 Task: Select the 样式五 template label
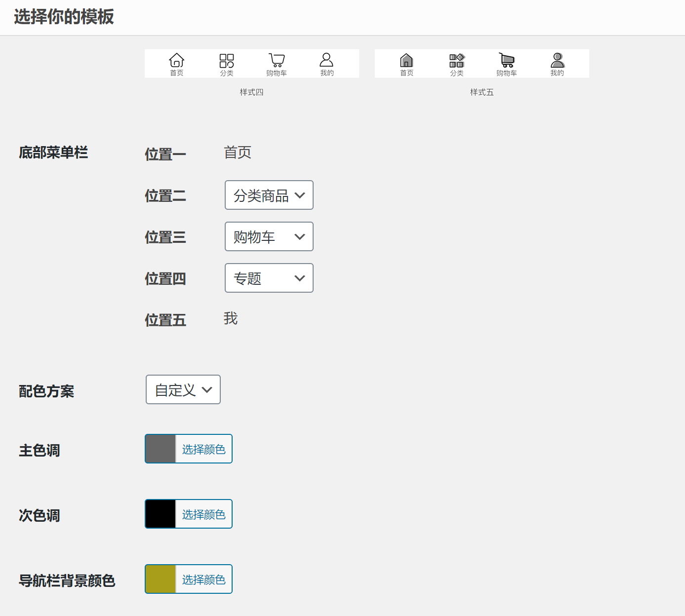pyautogui.click(x=482, y=92)
